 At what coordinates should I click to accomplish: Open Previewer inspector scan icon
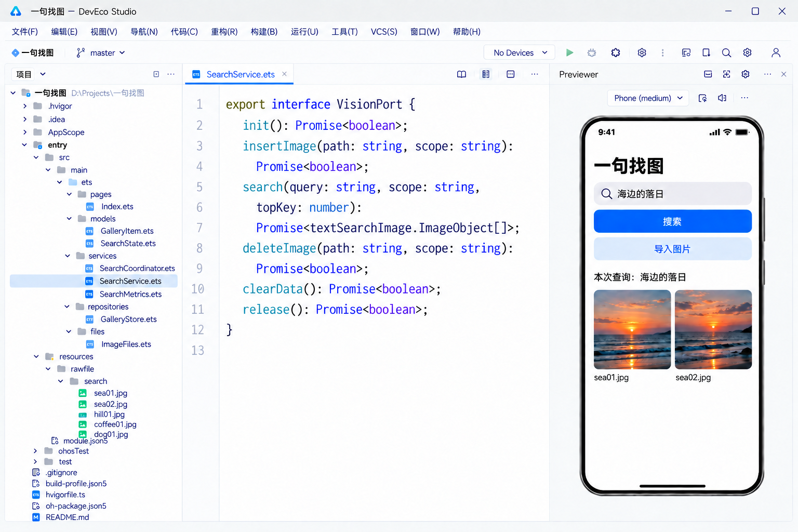tap(726, 74)
